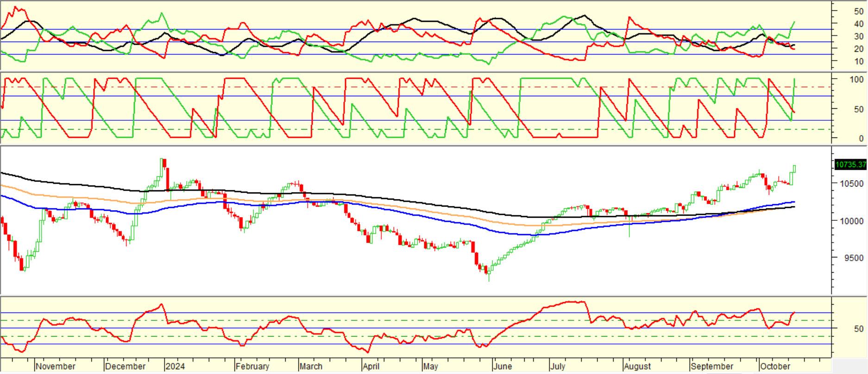Image resolution: width=868 pixels, height=374 pixels.
Task: Click the 30 value on top indicator scale
Action: pyautogui.click(x=858, y=36)
